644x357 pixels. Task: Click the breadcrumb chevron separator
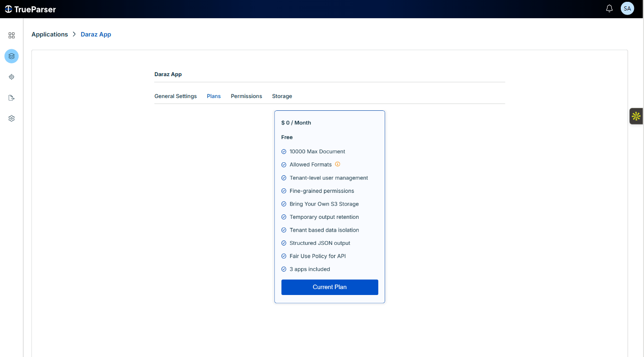pyautogui.click(x=74, y=34)
